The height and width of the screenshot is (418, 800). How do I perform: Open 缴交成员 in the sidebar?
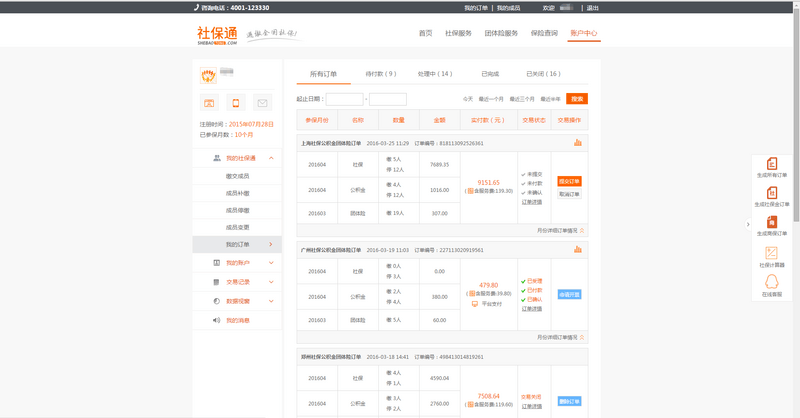[x=237, y=176]
